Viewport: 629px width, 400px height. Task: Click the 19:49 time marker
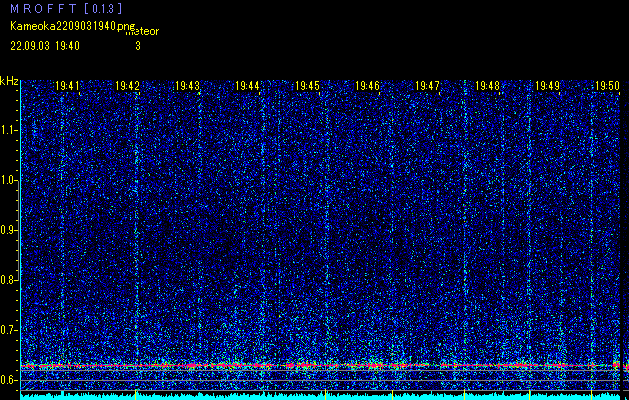click(x=547, y=86)
